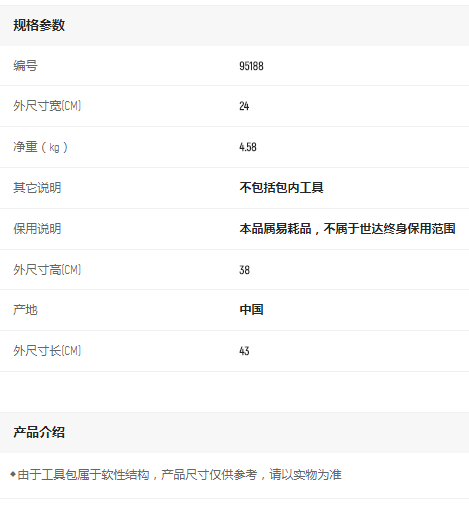Click the origin value 中国

coord(251,310)
